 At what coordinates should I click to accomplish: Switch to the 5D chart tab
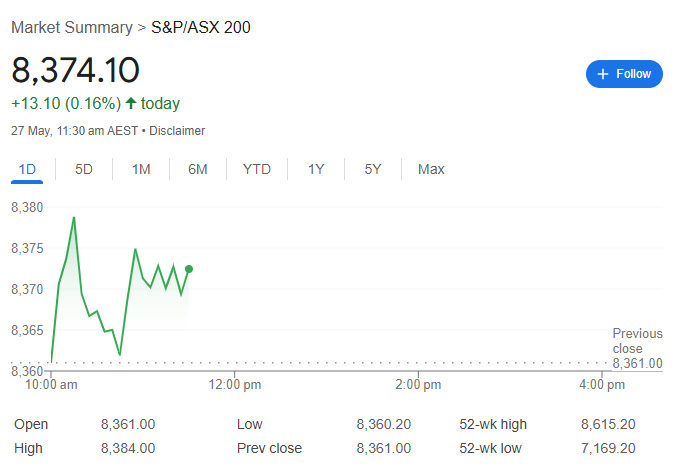[x=84, y=169]
